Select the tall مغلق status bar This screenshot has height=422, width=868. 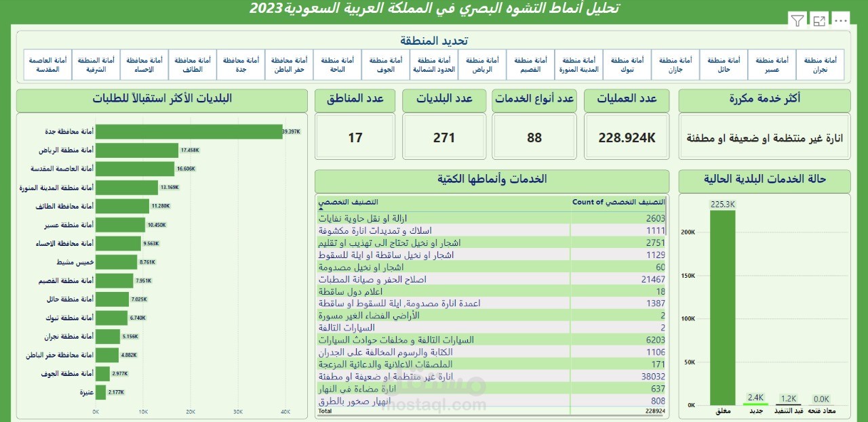tap(723, 308)
